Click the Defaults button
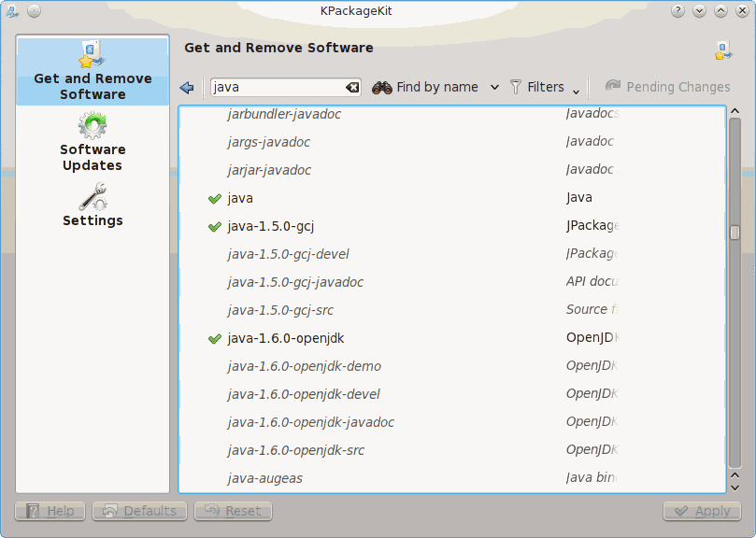Image resolution: width=756 pixels, height=538 pixels. point(140,511)
